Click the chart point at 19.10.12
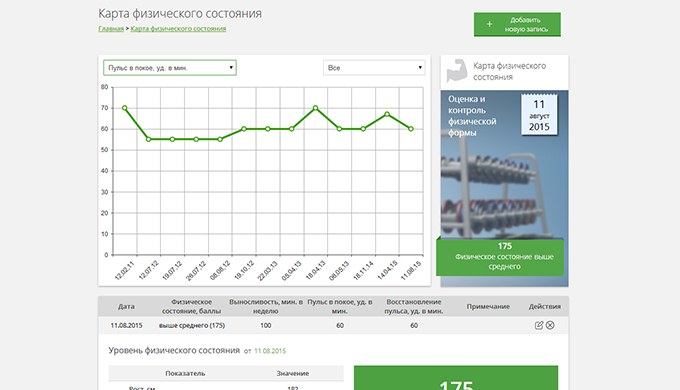 (244, 129)
